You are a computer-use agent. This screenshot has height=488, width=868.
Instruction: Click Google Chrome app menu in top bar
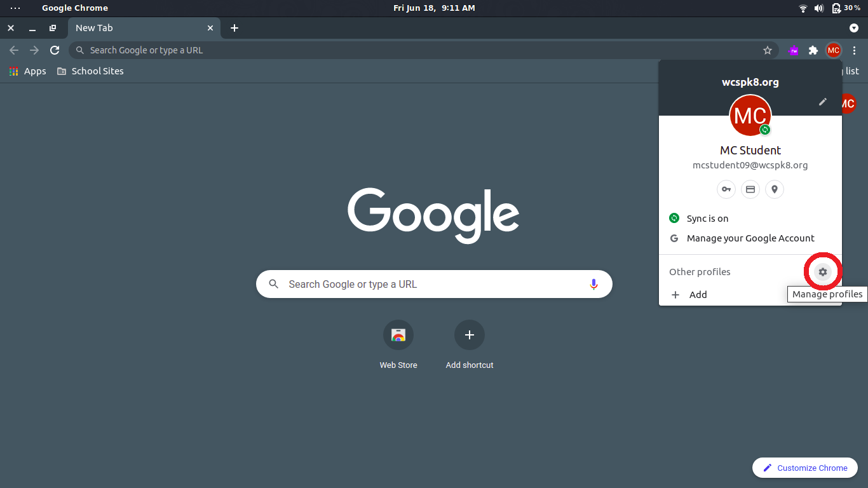tap(75, 8)
